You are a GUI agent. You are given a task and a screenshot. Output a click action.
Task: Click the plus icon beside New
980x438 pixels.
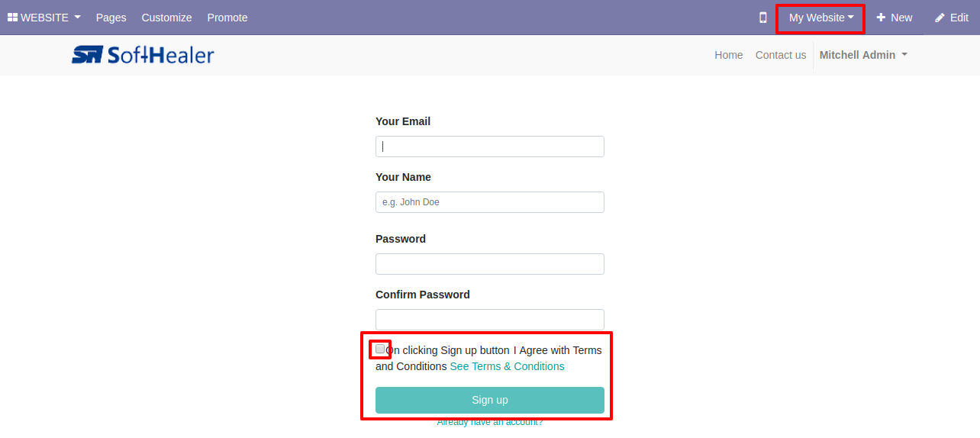tap(881, 18)
